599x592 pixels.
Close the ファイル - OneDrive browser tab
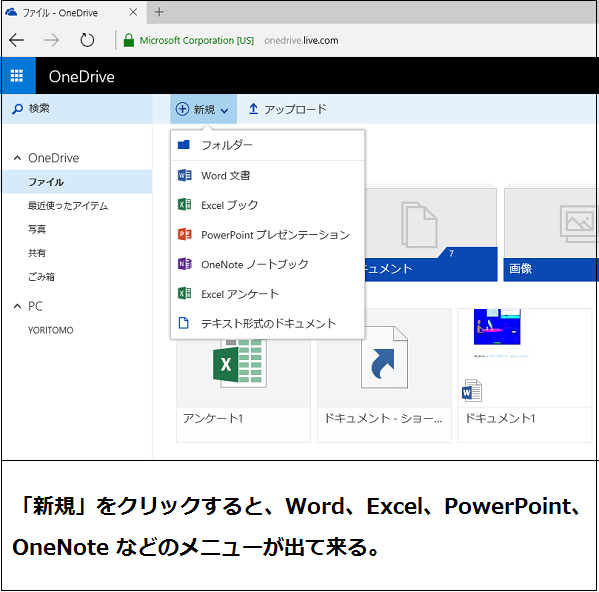133,12
